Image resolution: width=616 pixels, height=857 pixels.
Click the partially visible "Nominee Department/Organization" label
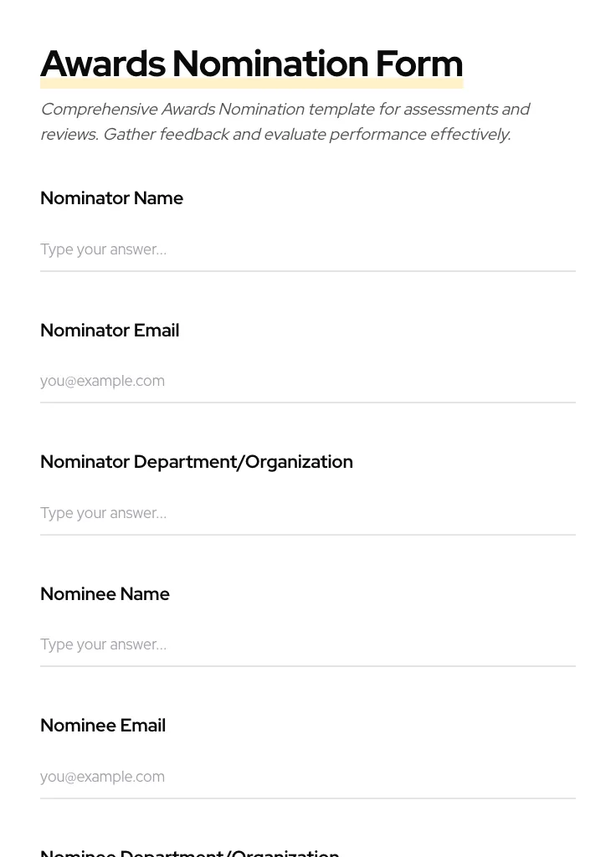pos(190,852)
